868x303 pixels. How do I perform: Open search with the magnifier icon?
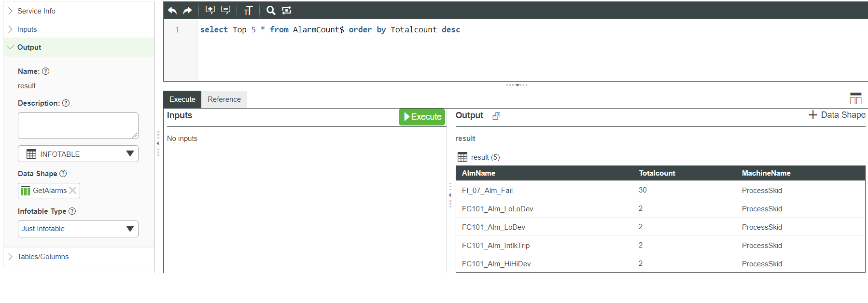(271, 10)
